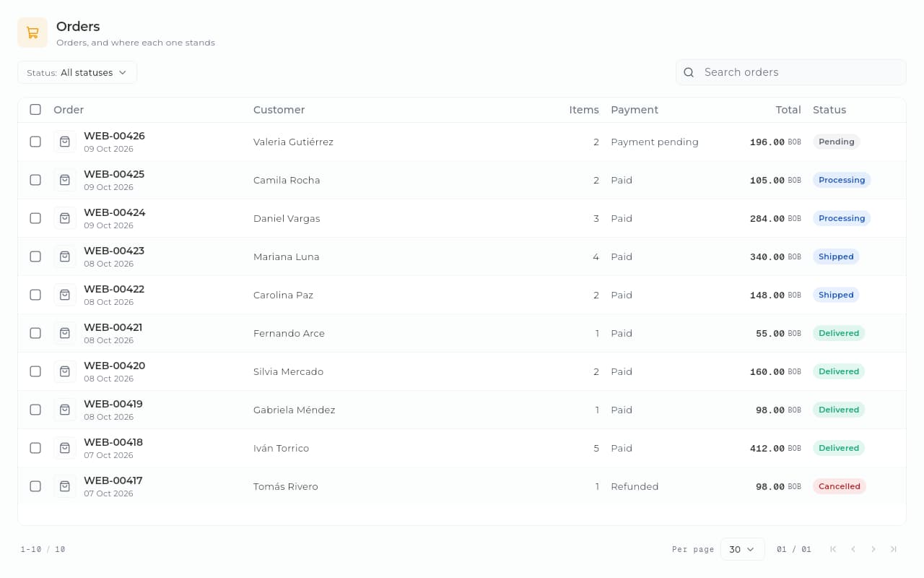
Task: Click the Payment pending text
Action: [655, 142]
